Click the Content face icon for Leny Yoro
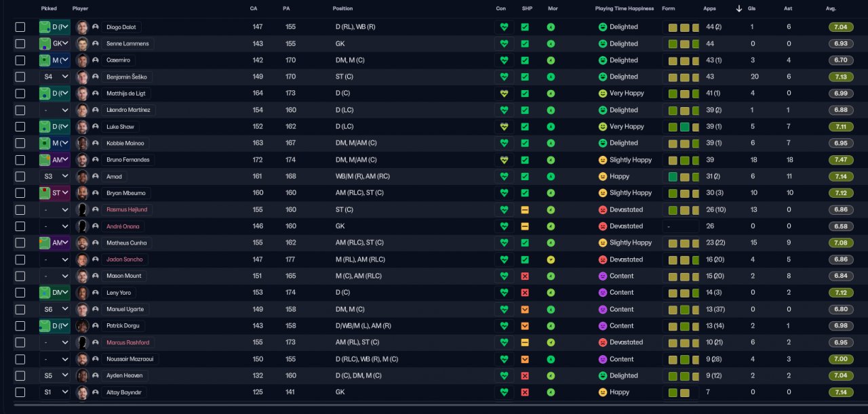 pyautogui.click(x=602, y=293)
